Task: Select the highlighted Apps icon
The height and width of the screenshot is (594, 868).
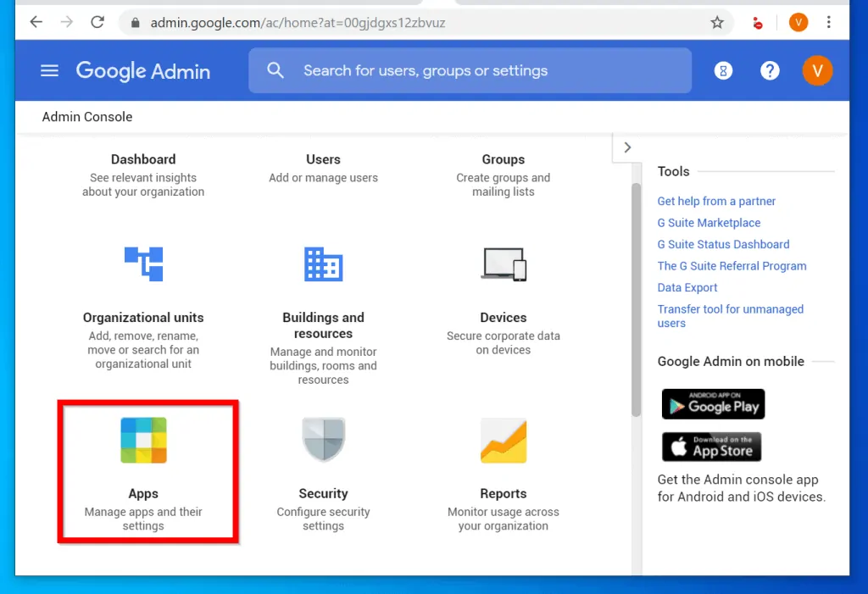Action: click(x=143, y=440)
